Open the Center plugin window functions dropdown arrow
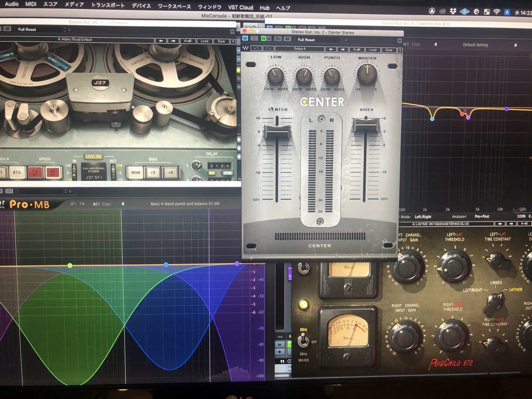 click(x=399, y=41)
